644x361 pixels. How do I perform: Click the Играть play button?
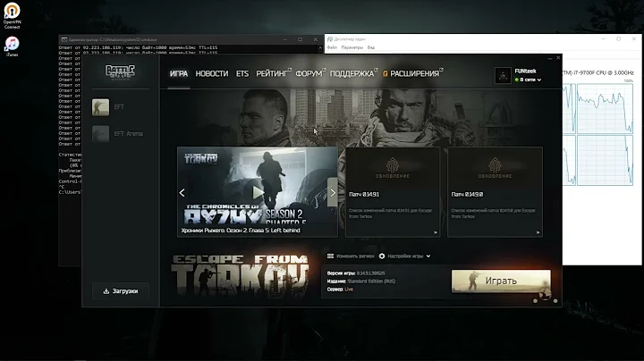501,281
